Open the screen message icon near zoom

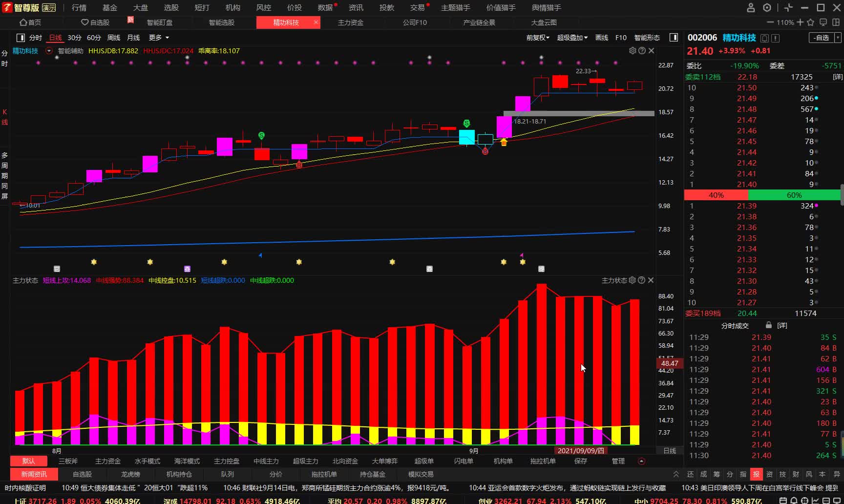click(x=823, y=22)
